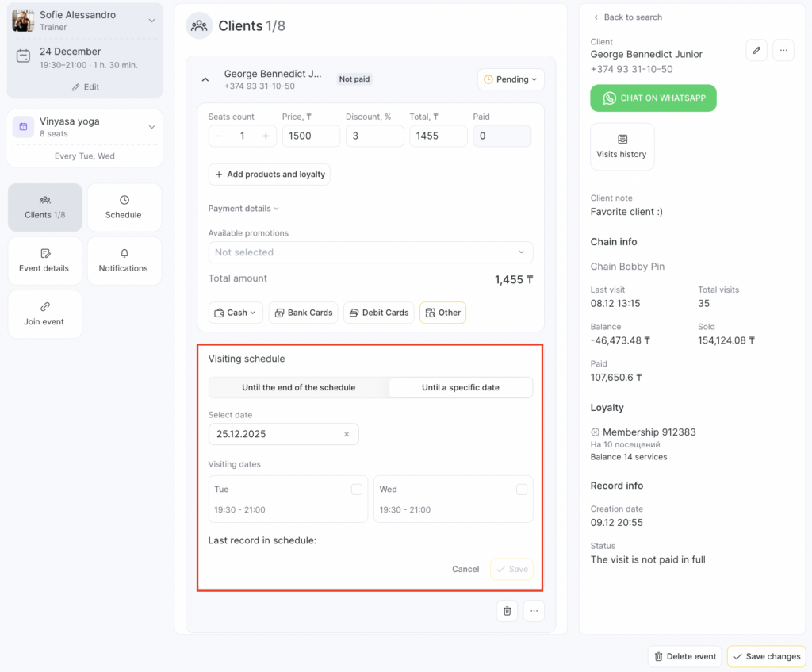Open the Pending status dropdown
This screenshot has width=812, height=672.
point(511,79)
